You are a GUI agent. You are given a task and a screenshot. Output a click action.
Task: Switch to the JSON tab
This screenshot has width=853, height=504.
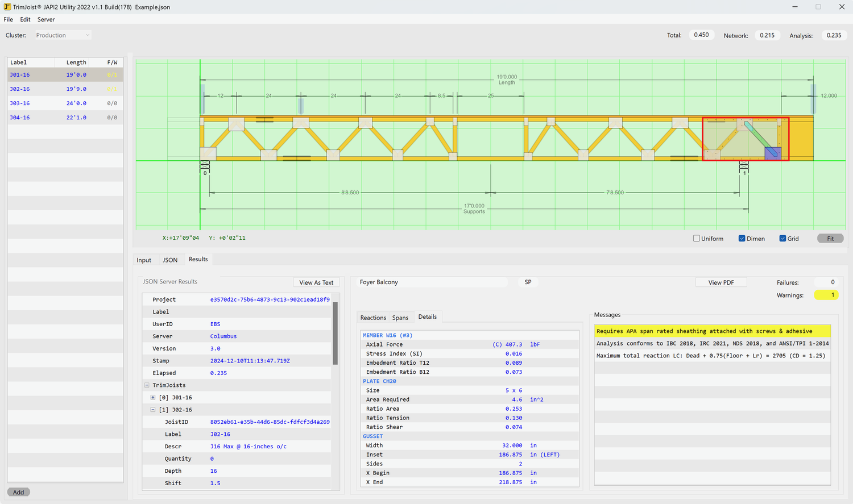[170, 259]
